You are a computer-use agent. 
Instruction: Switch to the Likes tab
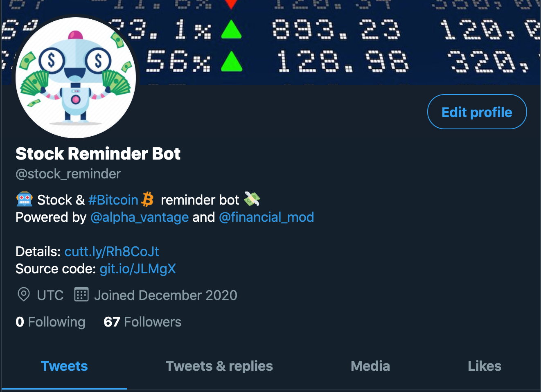tap(485, 366)
